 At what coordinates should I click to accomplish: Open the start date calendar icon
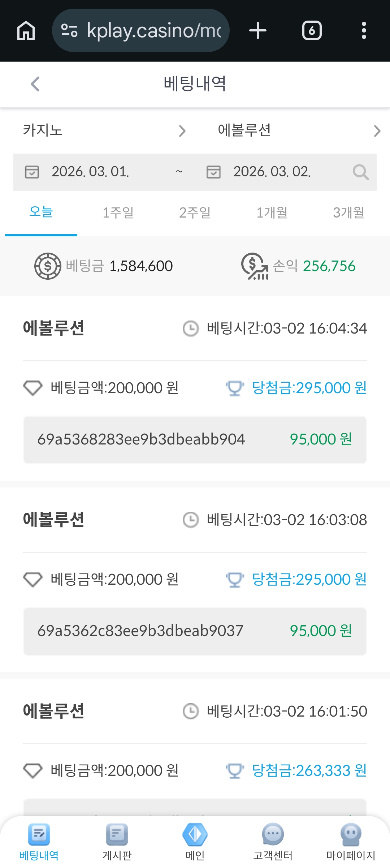32,172
